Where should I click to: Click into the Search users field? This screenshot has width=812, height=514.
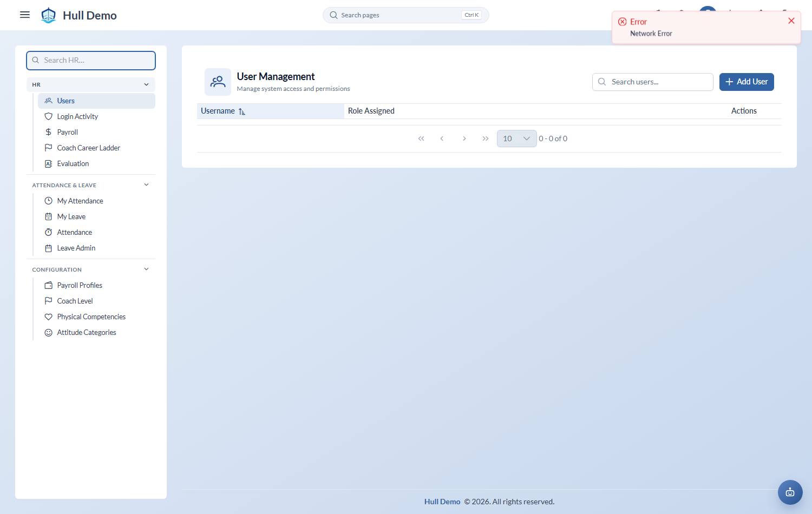pyautogui.click(x=653, y=82)
